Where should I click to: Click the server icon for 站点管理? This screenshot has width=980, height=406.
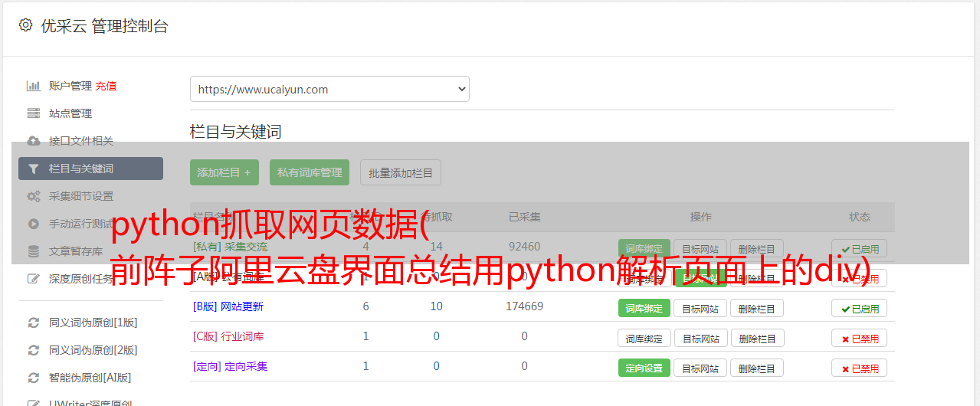(33, 113)
